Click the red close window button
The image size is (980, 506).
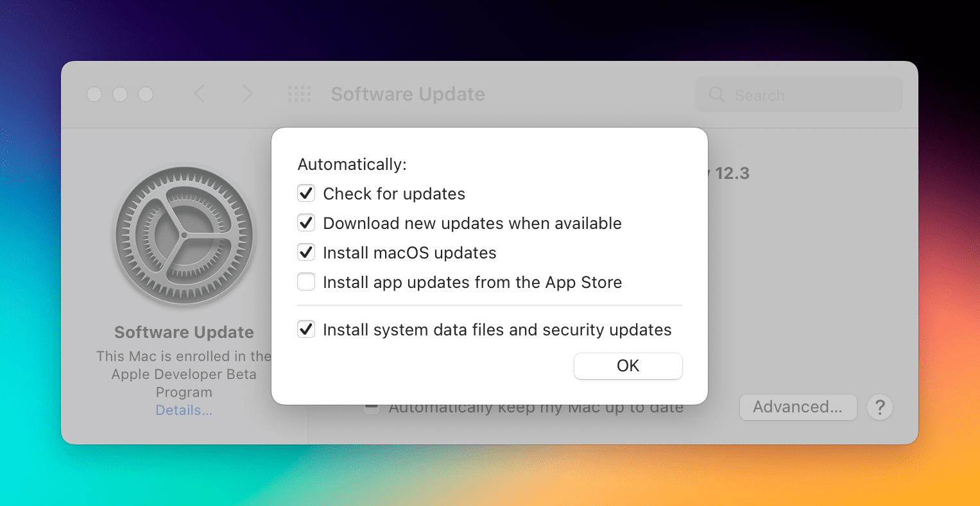tap(94, 94)
